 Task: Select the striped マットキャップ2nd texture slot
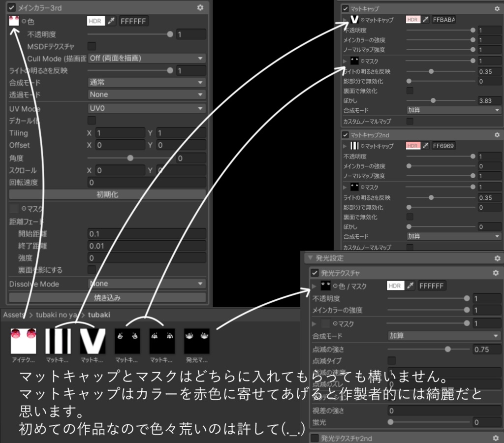pos(354,146)
